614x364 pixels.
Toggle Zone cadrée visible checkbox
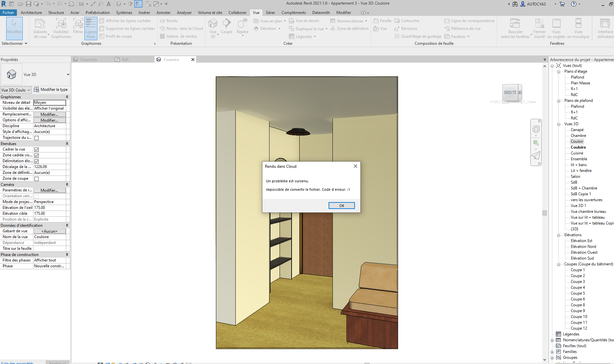(37, 155)
